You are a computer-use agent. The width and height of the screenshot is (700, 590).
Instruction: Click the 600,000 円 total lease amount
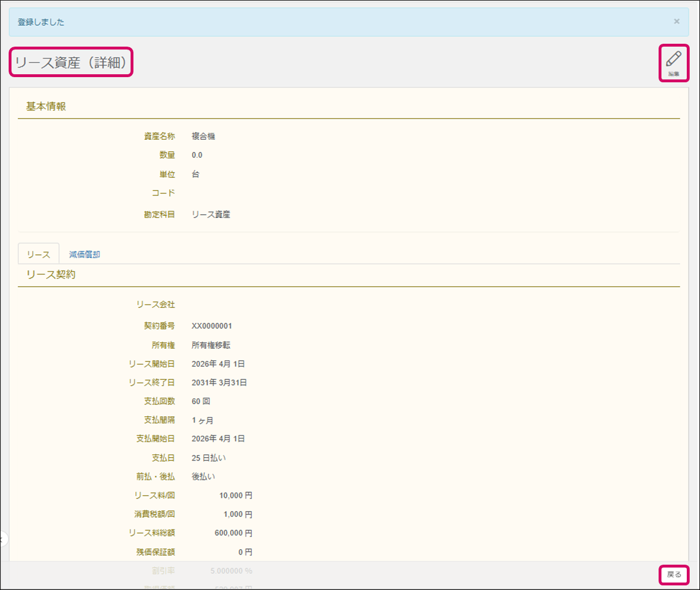coord(233,533)
